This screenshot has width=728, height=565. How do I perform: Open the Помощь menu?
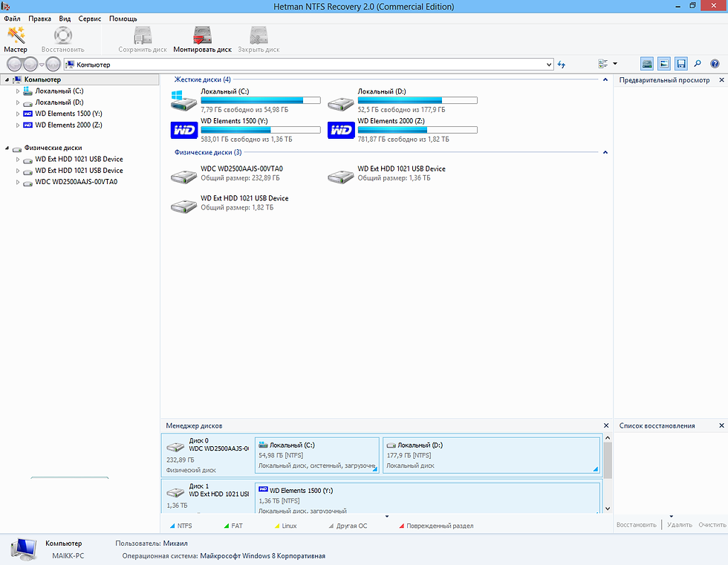pyautogui.click(x=123, y=19)
